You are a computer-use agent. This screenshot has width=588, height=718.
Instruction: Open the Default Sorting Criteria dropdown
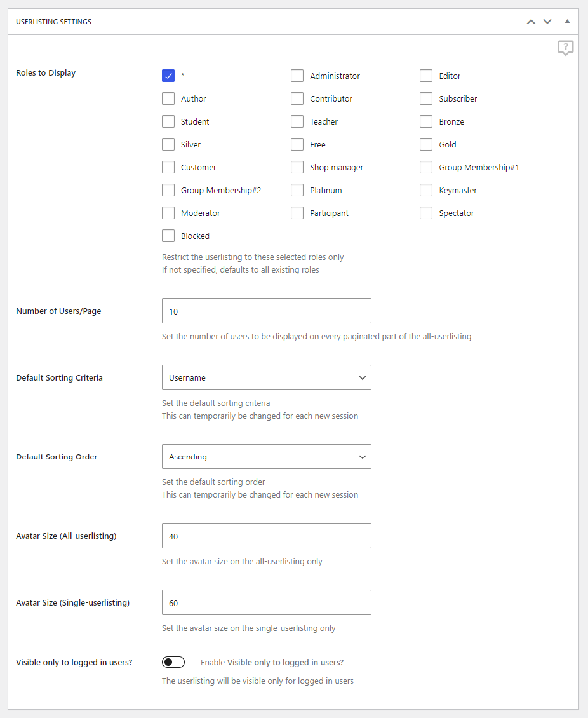pos(267,377)
